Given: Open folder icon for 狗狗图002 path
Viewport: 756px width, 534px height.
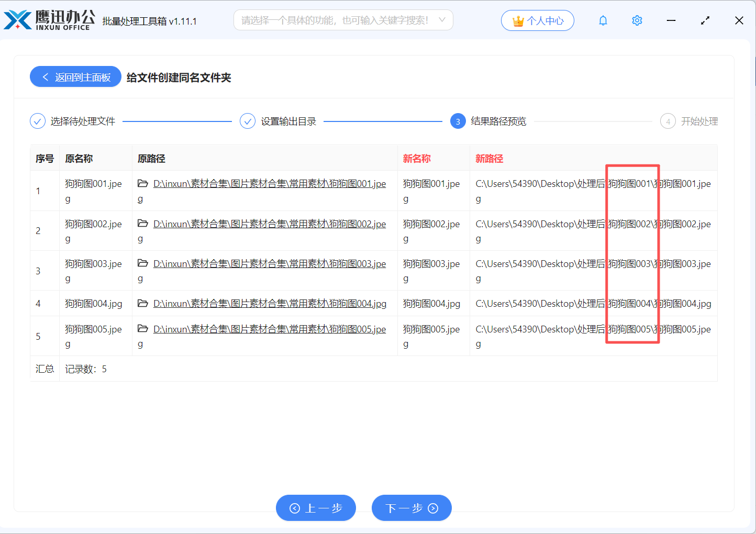Looking at the screenshot, I should tap(142, 224).
